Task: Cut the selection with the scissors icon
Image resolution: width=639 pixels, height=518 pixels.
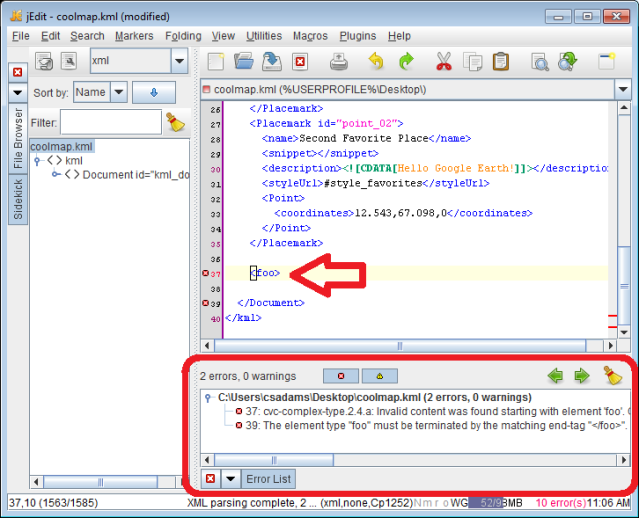Action: [x=443, y=62]
